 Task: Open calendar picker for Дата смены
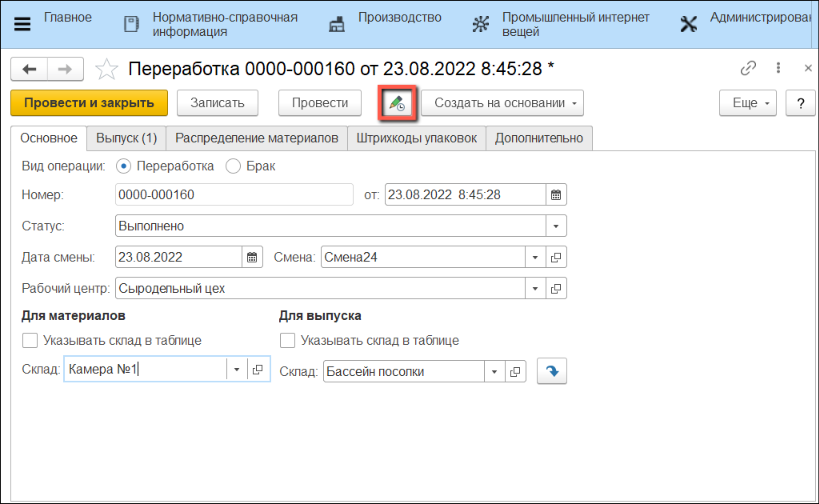click(x=252, y=257)
